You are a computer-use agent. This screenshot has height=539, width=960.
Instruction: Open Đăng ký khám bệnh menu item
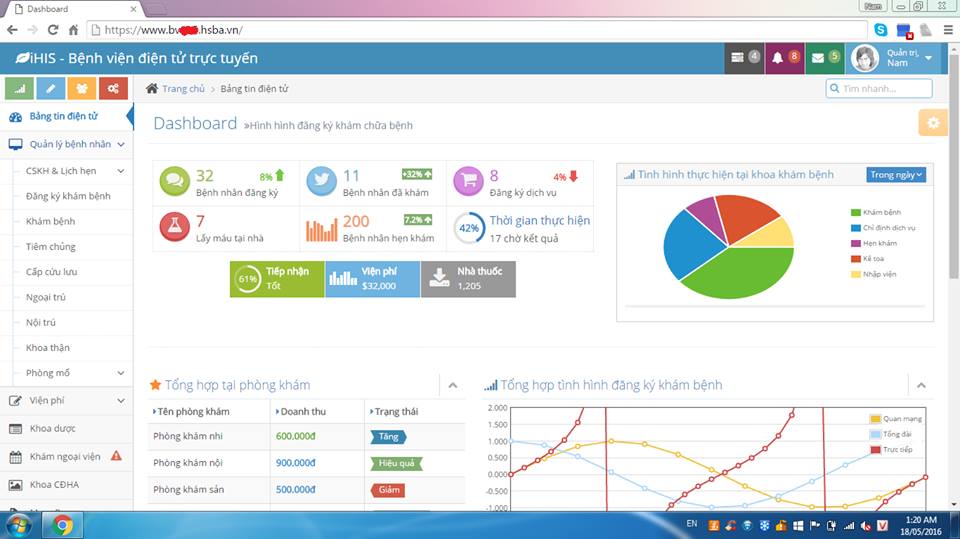68,196
